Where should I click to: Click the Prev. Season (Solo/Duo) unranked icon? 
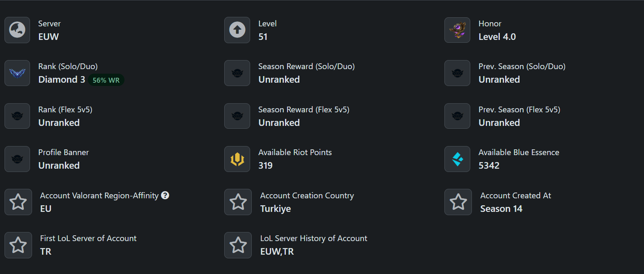point(457,73)
